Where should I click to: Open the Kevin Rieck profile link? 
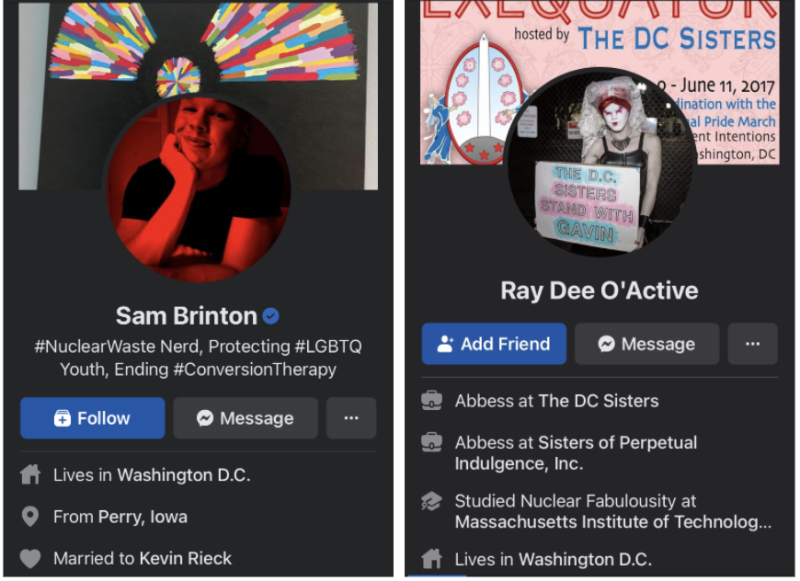tap(187, 559)
